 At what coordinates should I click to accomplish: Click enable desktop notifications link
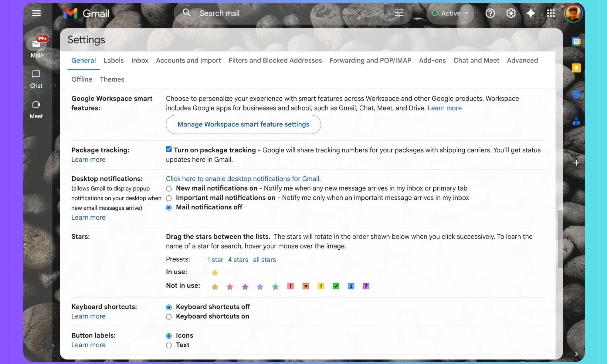coord(243,179)
